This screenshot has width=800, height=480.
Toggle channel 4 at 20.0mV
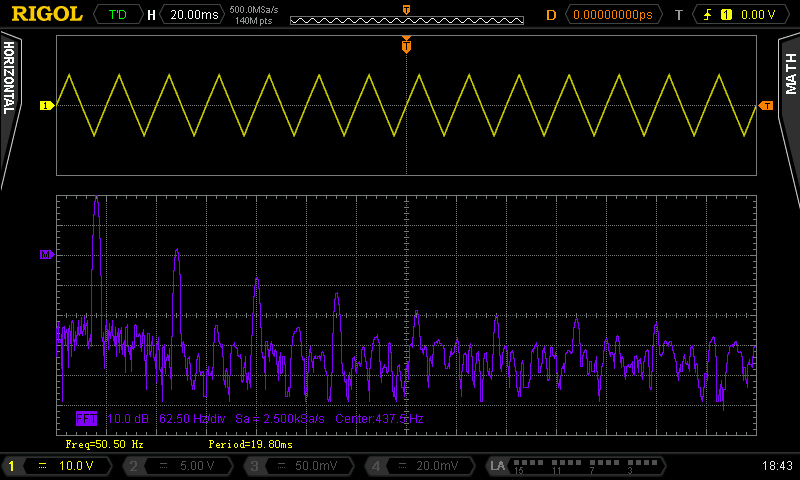419,465
